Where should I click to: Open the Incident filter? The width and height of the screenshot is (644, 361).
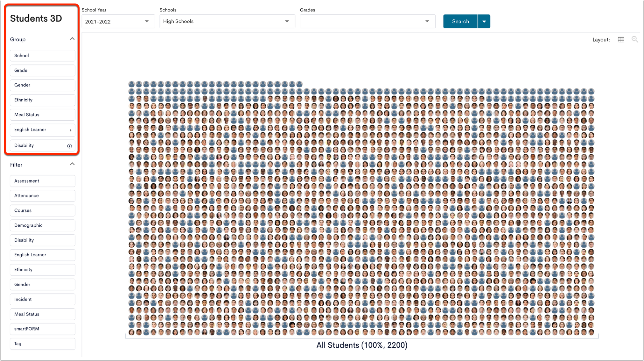click(43, 299)
